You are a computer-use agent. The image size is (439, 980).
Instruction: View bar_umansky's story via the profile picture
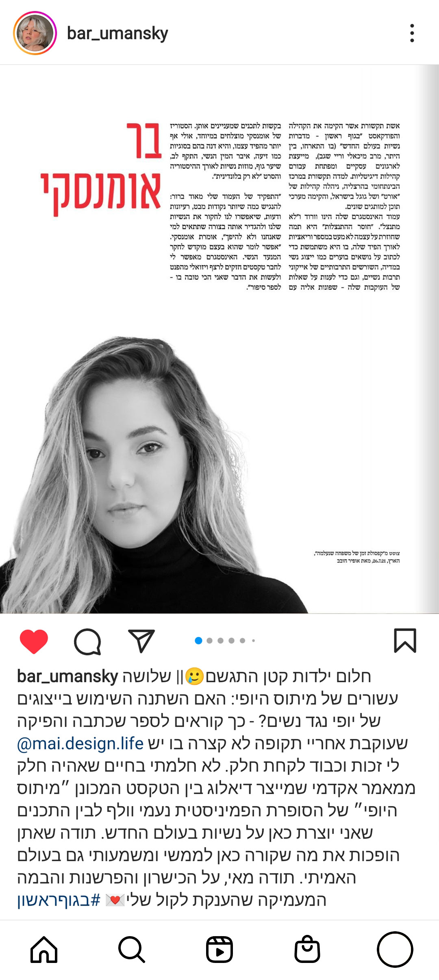(35, 33)
